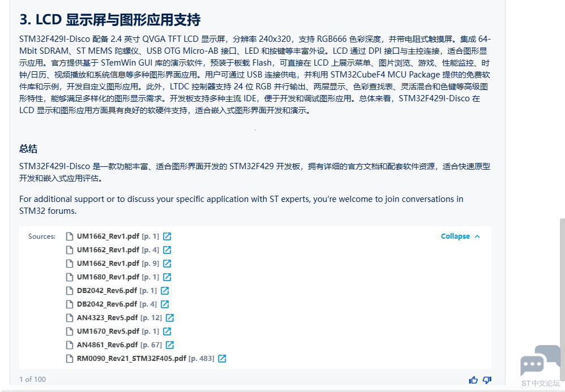Click document icon beside UM1662_Rev1.pdf p. 4
Screen dimensions: 565x392
click(x=70, y=250)
